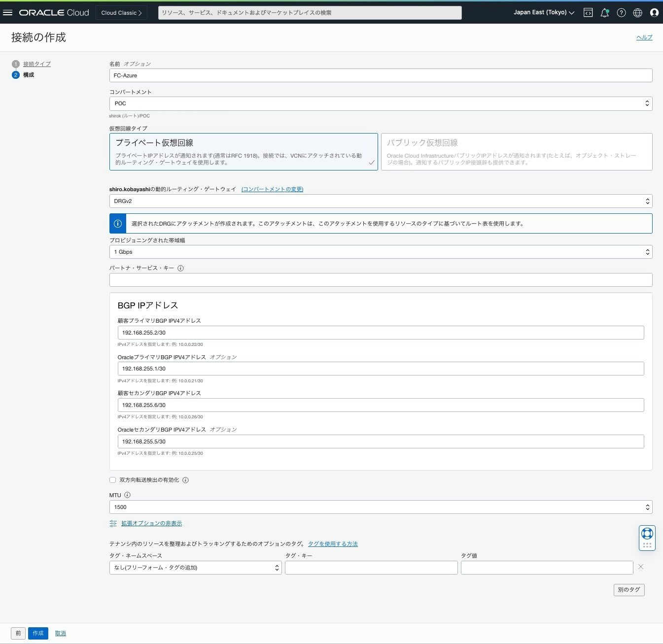663x644 pixels.
Task: Select the パブリック仮想回線 option card
Action: click(517, 152)
